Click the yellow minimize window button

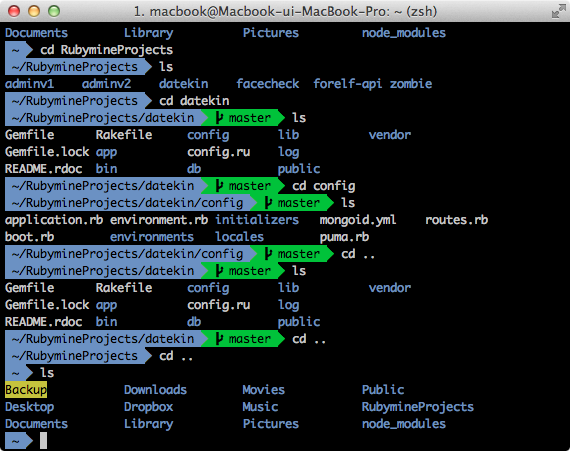[x=34, y=11]
